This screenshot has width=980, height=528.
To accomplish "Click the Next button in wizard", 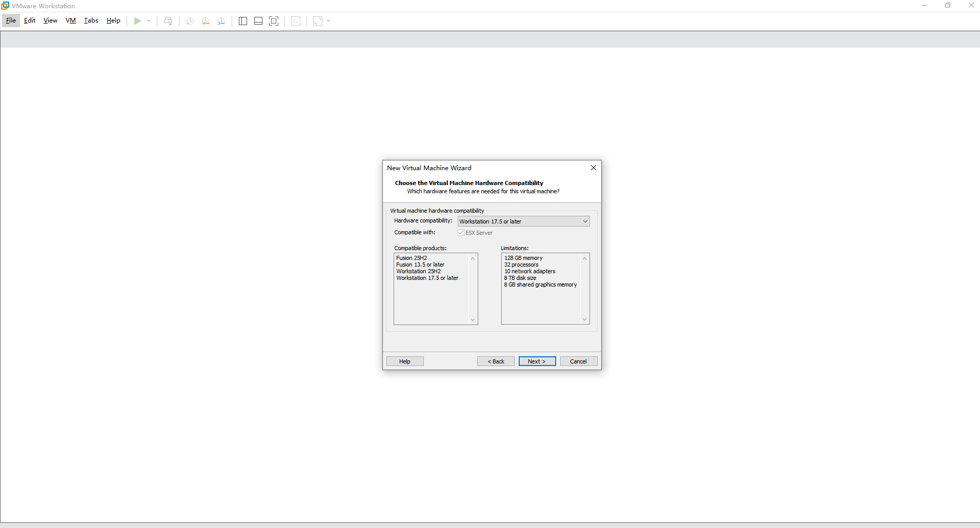I will click(x=537, y=361).
